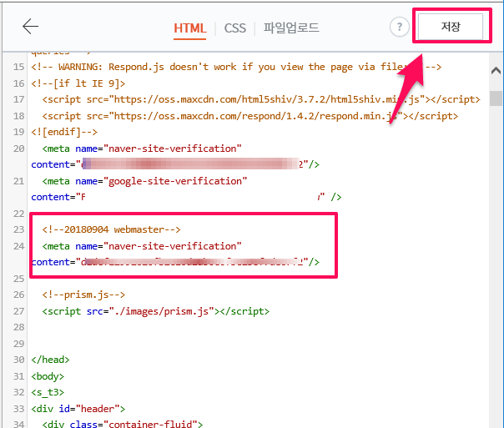Viewport: 504px width, 428px height.
Task: Click the content attribute under line 24
Action: 175,262
